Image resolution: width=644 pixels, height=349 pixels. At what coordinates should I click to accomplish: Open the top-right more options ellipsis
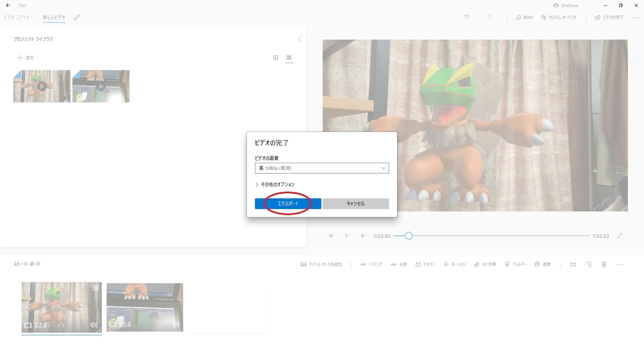click(636, 17)
